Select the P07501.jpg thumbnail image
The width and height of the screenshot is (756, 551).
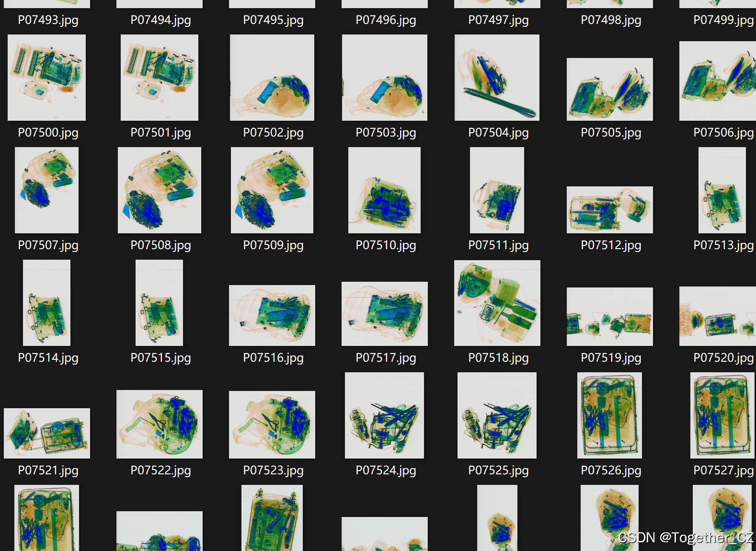click(x=160, y=78)
